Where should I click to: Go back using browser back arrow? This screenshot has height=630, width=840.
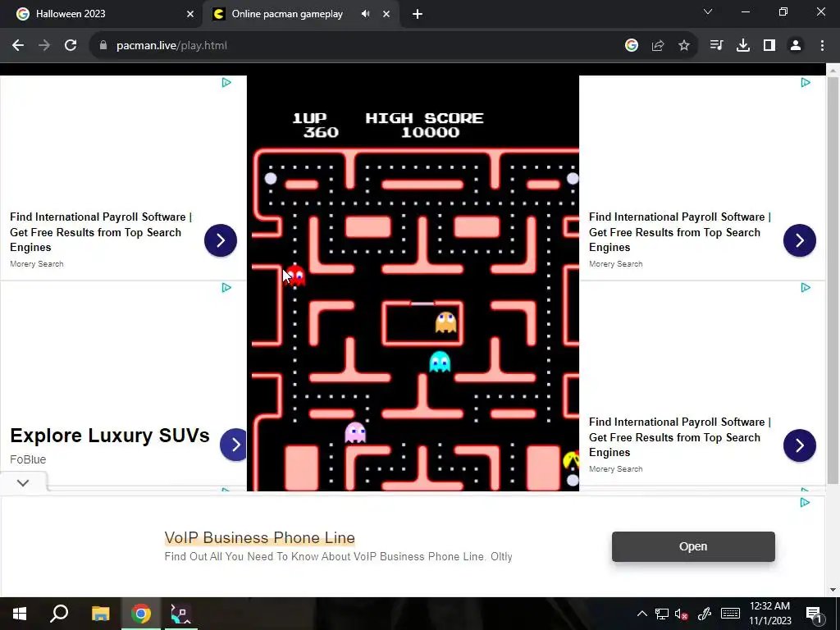[x=18, y=46]
